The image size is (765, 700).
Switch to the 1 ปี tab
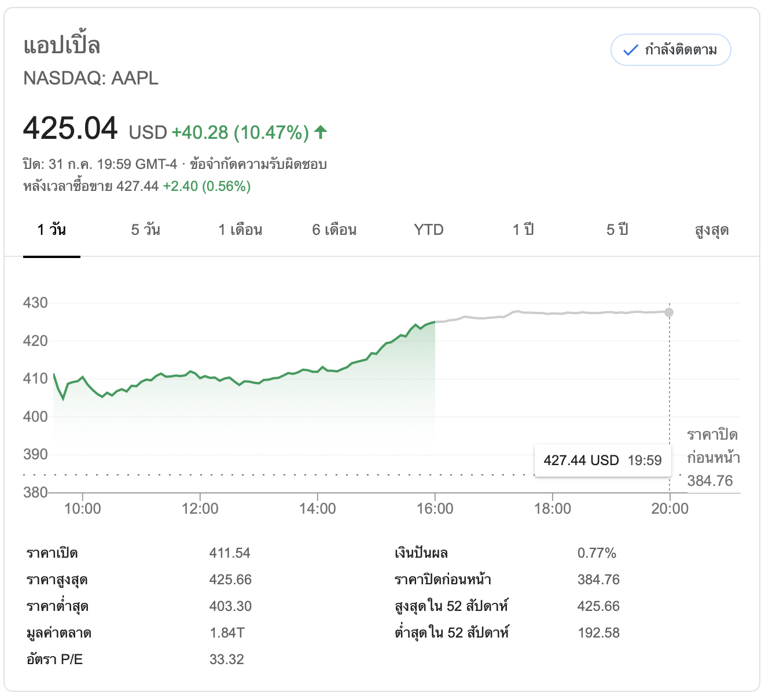(x=523, y=230)
